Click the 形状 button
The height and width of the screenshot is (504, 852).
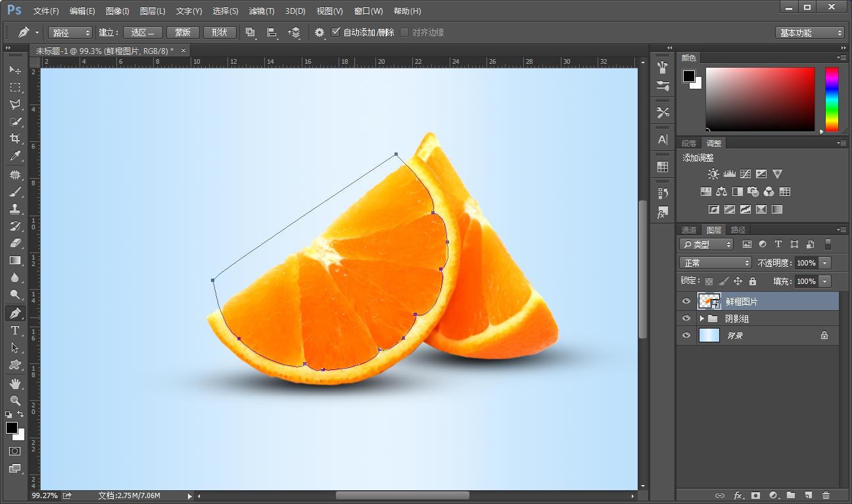tap(220, 32)
